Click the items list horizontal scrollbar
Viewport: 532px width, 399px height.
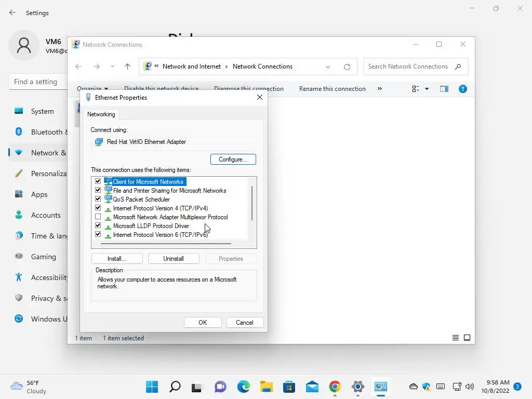[x=166, y=243]
